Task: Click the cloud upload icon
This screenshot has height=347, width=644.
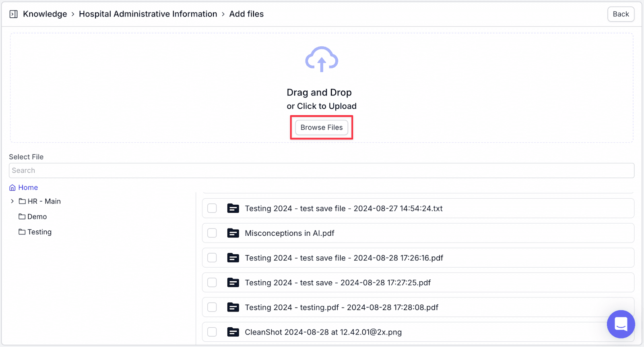Action: 322,59
